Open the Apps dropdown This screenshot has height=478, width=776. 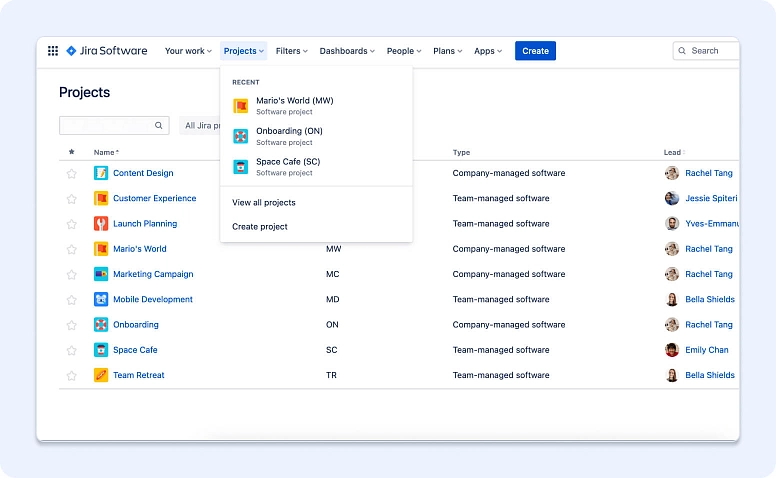[x=487, y=50]
